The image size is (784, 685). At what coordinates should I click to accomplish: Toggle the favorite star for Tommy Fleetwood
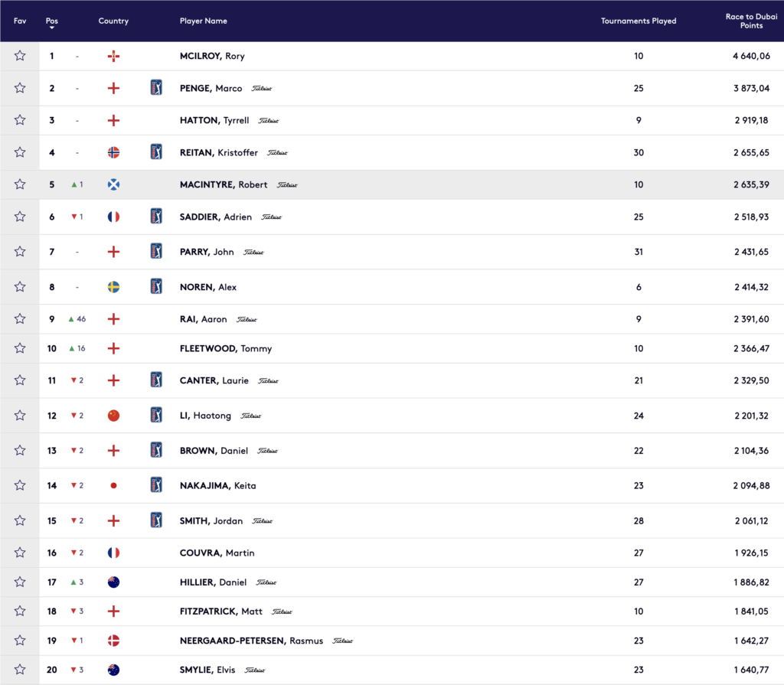coord(20,348)
